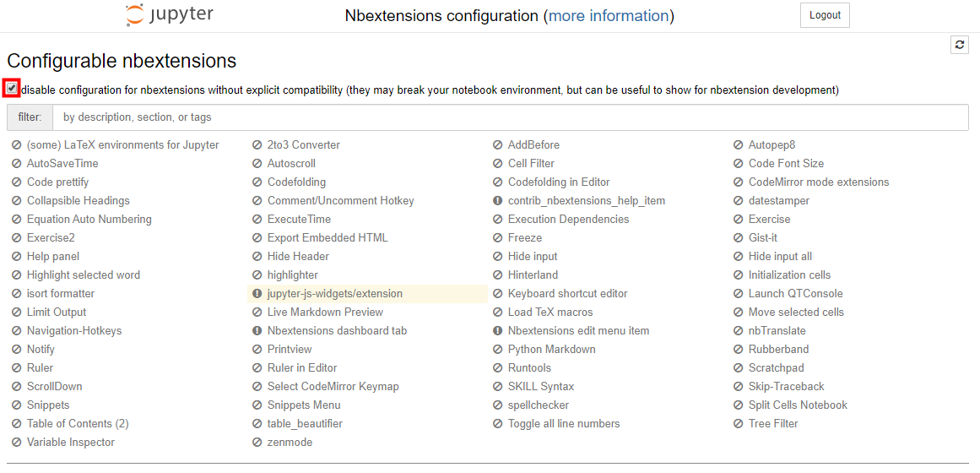Open Hide input all entry
Screen dimensions: 980x473
coord(780,257)
